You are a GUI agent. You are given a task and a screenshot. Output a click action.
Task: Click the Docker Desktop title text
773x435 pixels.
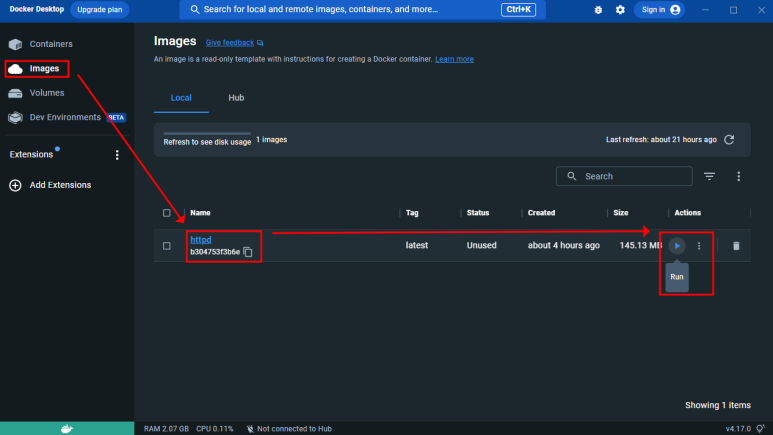[36, 9]
